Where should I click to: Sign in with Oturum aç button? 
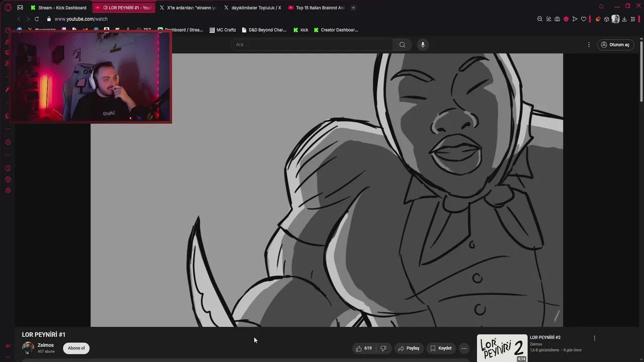pos(615,45)
